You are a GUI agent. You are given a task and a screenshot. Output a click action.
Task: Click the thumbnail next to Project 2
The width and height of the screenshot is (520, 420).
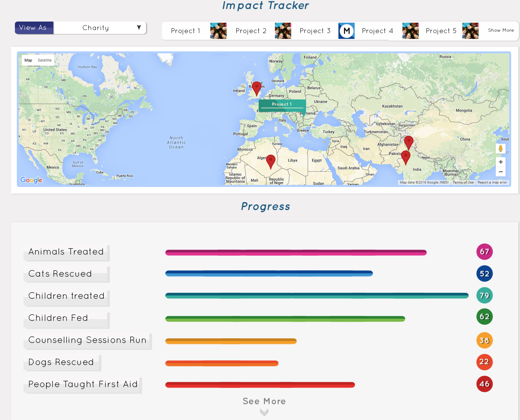[x=283, y=31]
